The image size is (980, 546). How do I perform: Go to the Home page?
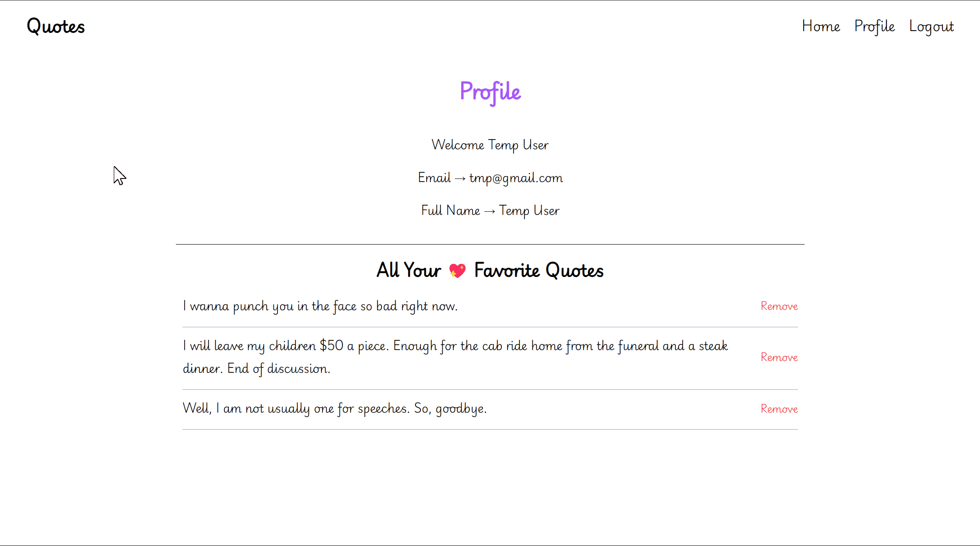click(821, 26)
